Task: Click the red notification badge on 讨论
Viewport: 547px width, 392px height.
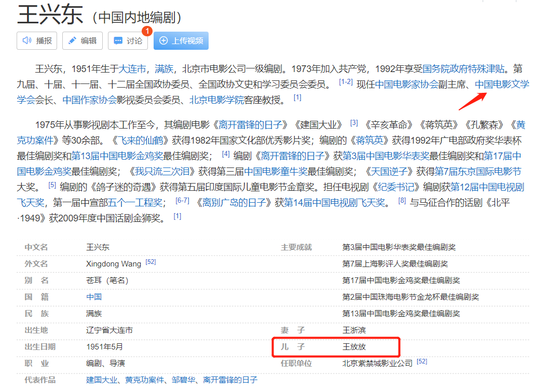Action: (x=147, y=31)
